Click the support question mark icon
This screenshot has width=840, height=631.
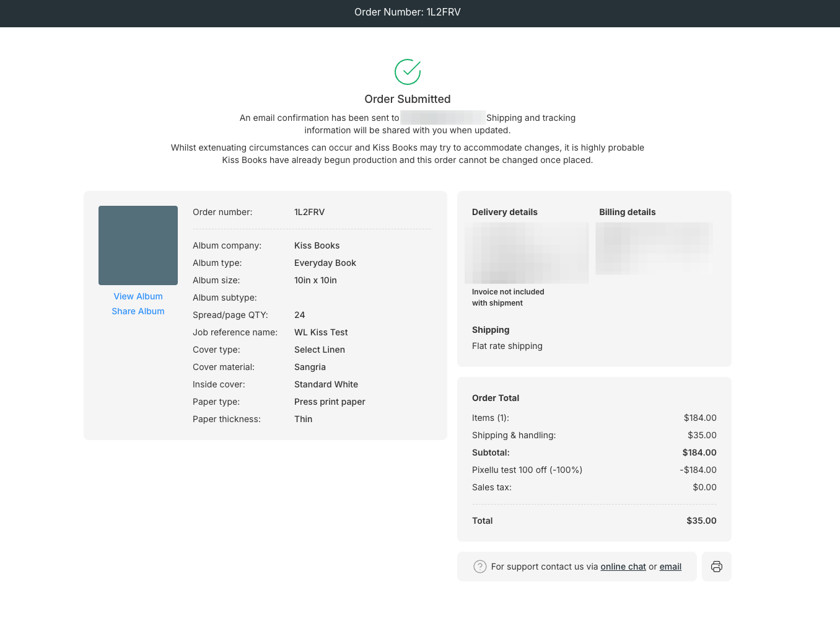pos(480,567)
